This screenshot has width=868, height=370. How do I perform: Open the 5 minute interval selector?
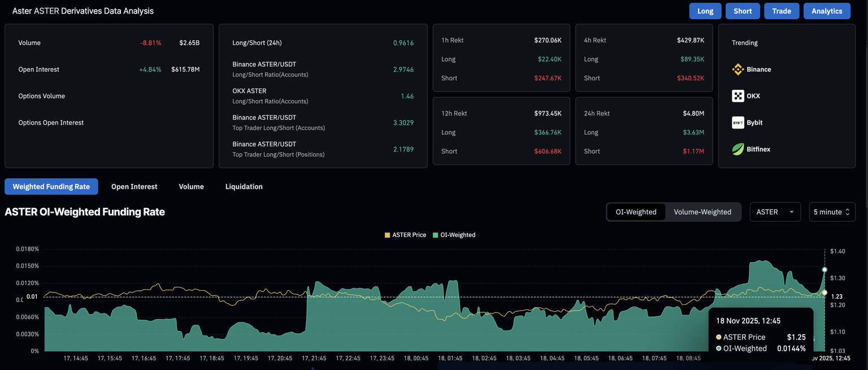832,212
